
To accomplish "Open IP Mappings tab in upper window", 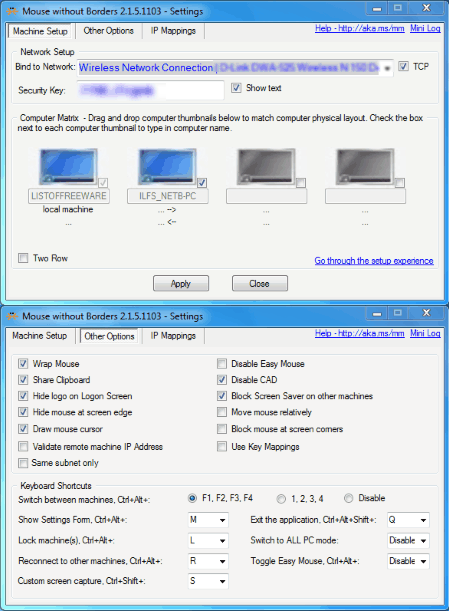I will pyautogui.click(x=173, y=31).
